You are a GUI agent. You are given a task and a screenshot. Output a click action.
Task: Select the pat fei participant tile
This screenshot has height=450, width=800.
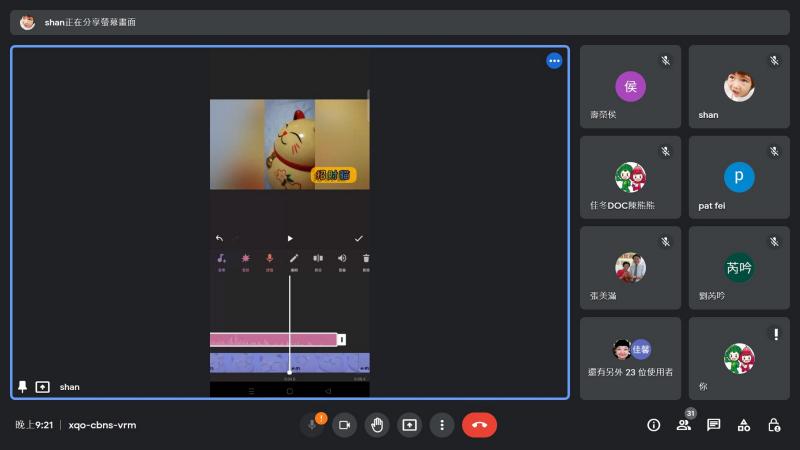pyautogui.click(x=739, y=177)
